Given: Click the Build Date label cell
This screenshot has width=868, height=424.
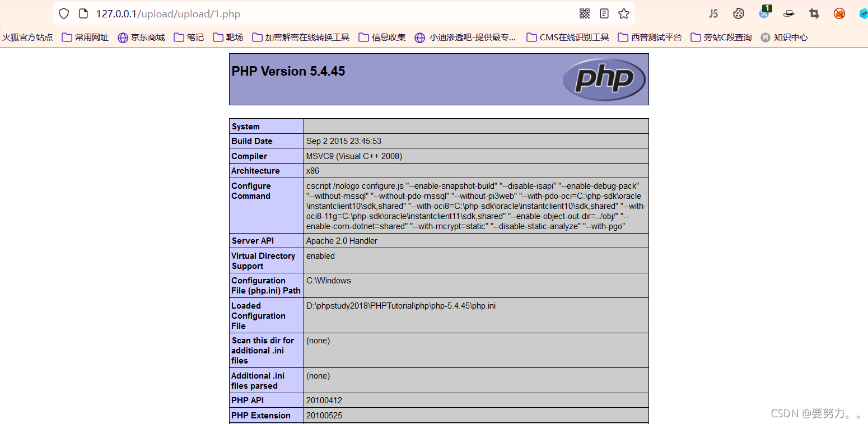Looking at the screenshot, I should pyautogui.click(x=267, y=141).
